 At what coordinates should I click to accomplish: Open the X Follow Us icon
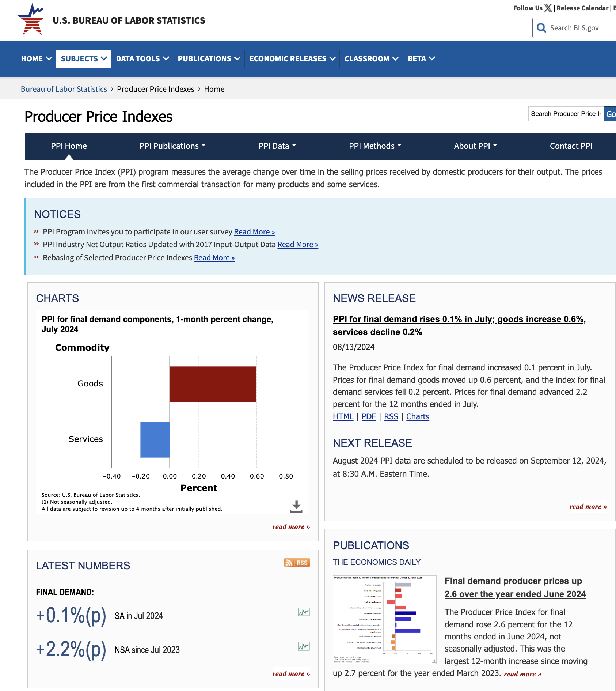point(548,8)
